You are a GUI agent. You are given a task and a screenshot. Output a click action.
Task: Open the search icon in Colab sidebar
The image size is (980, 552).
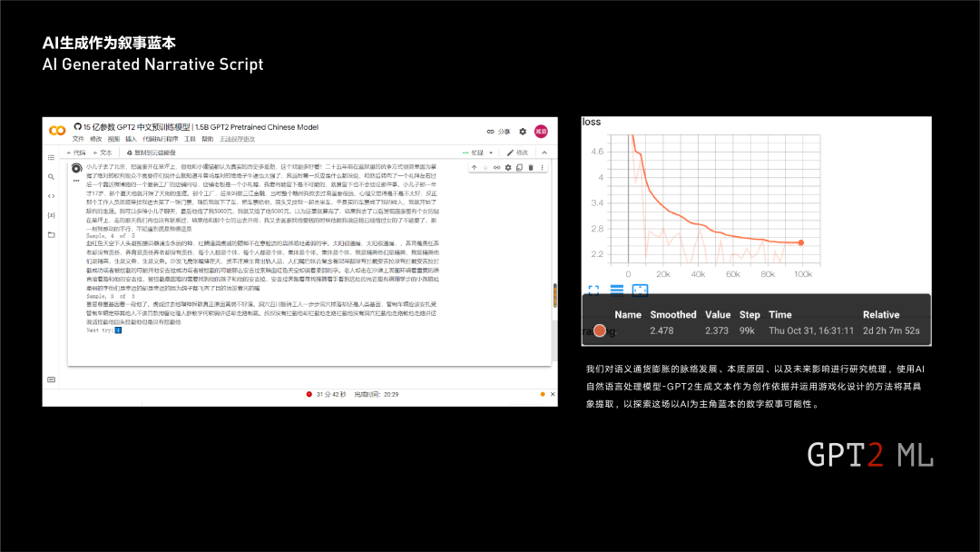[x=51, y=177]
